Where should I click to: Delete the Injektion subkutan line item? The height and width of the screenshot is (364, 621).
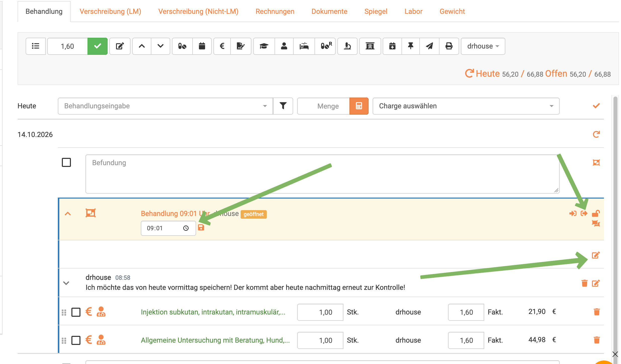(597, 312)
